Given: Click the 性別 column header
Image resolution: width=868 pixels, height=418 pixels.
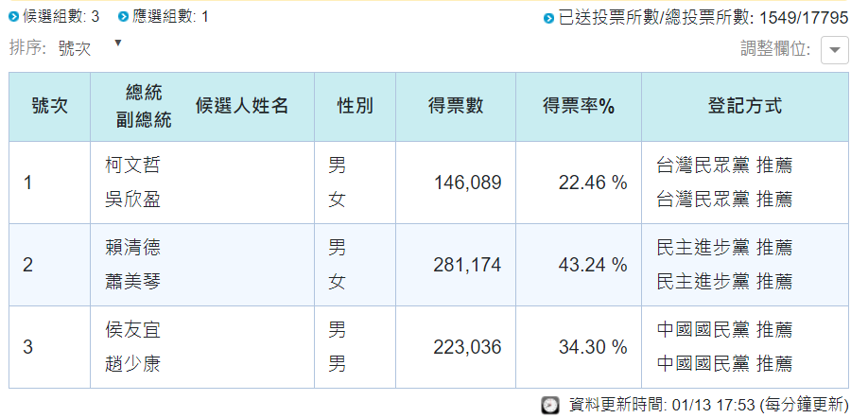Looking at the screenshot, I should [x=355, y=106].
